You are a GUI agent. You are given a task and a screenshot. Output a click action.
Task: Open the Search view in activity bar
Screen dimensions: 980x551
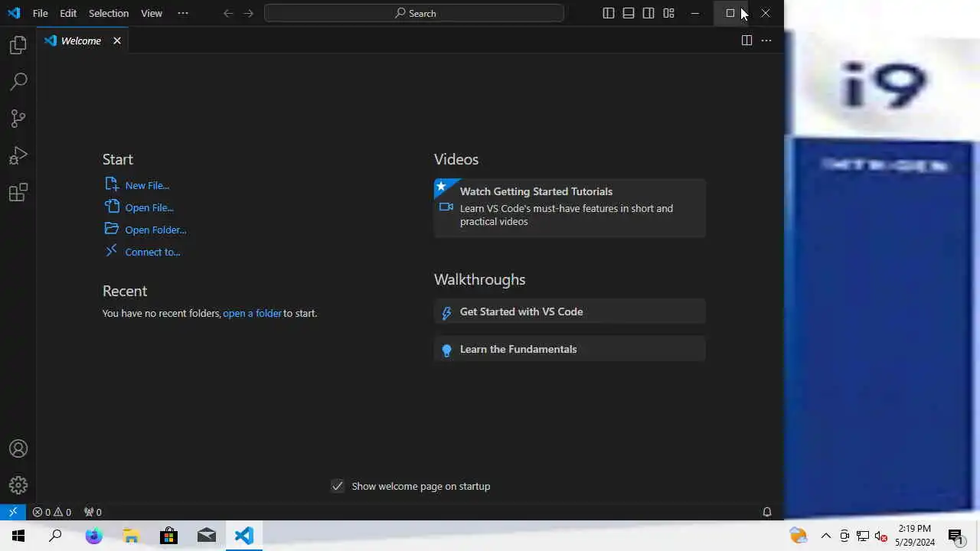click(x=18, y=81)
